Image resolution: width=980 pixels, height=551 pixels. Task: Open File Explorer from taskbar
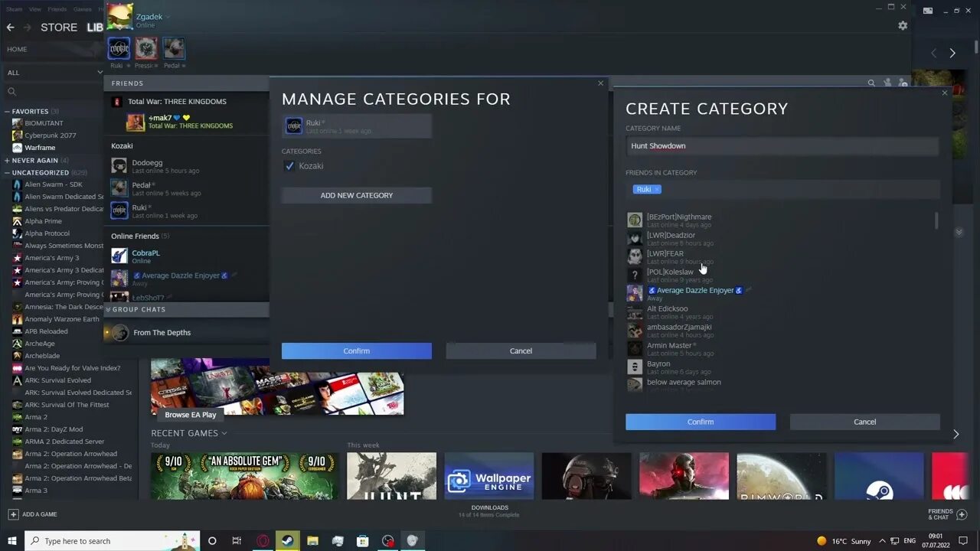(312, 540)
